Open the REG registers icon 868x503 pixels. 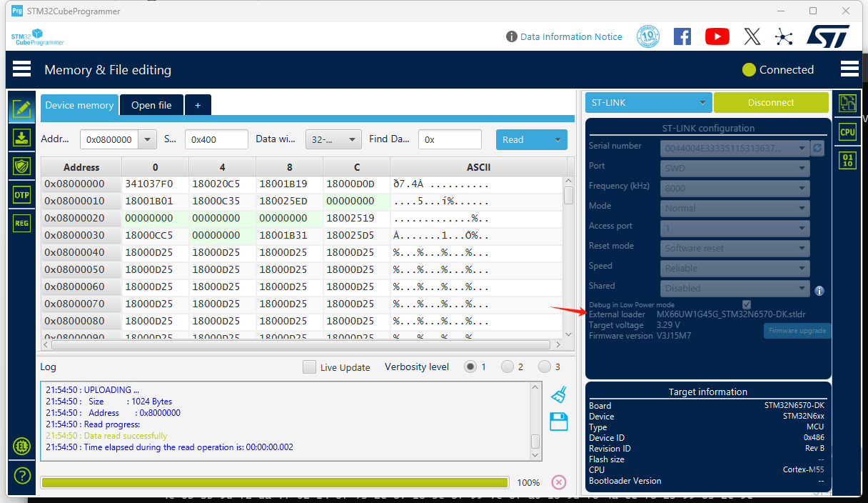pos(22,224)
